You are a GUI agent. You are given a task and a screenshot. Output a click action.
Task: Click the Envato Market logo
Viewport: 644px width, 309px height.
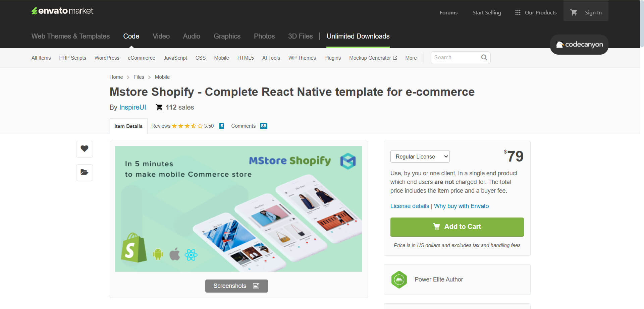click(62, 11)
